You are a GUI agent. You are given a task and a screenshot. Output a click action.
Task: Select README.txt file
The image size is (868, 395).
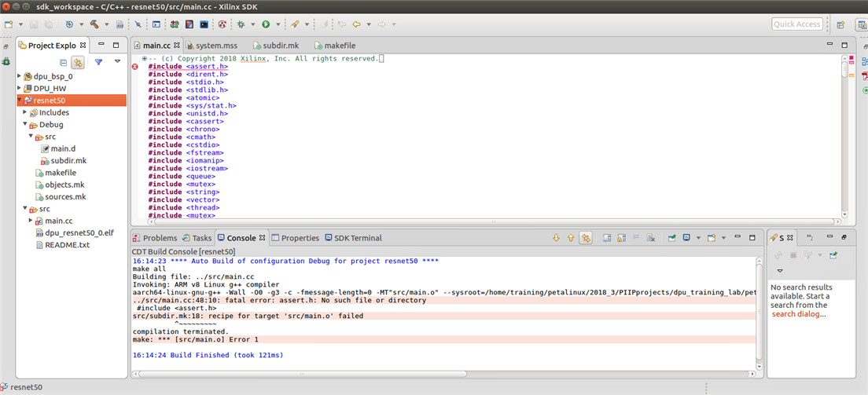[x=62, y=244]
